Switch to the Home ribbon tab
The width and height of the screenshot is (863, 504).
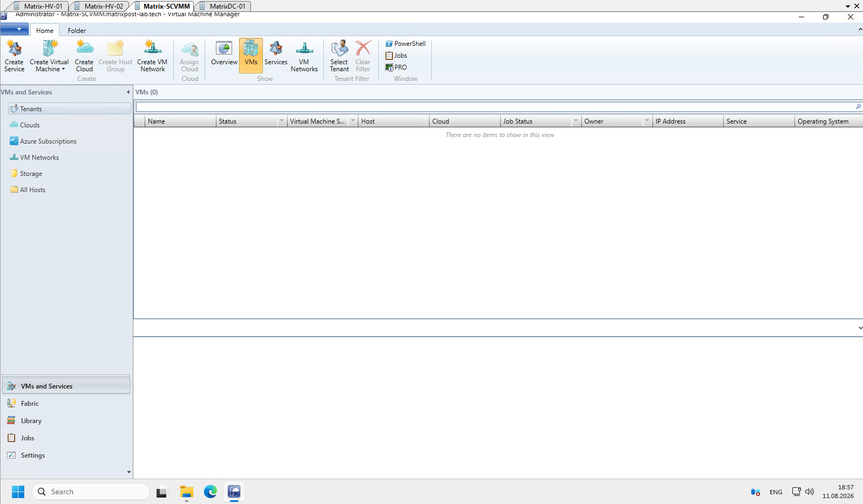[x=45, y=31]
